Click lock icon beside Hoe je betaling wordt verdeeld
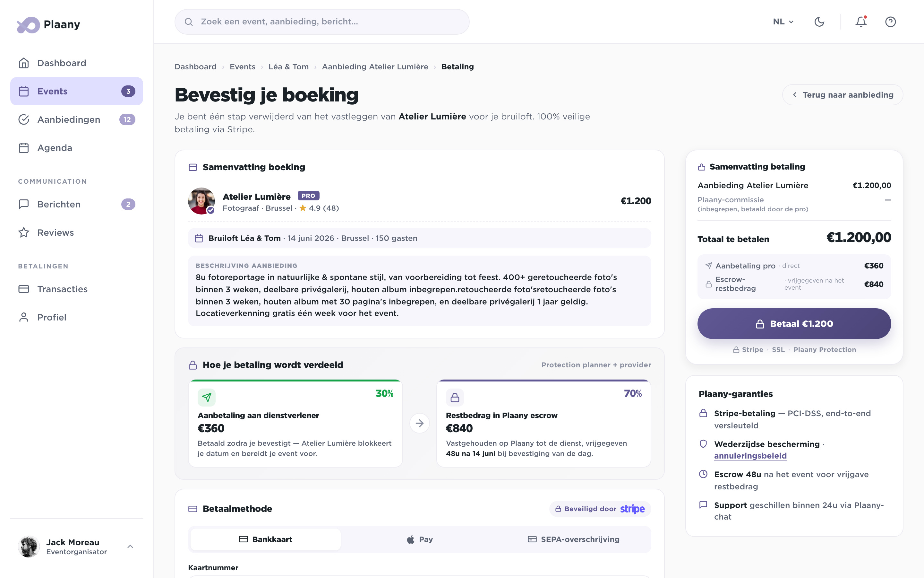Screen dimensions: 924x578 point(193,365)
